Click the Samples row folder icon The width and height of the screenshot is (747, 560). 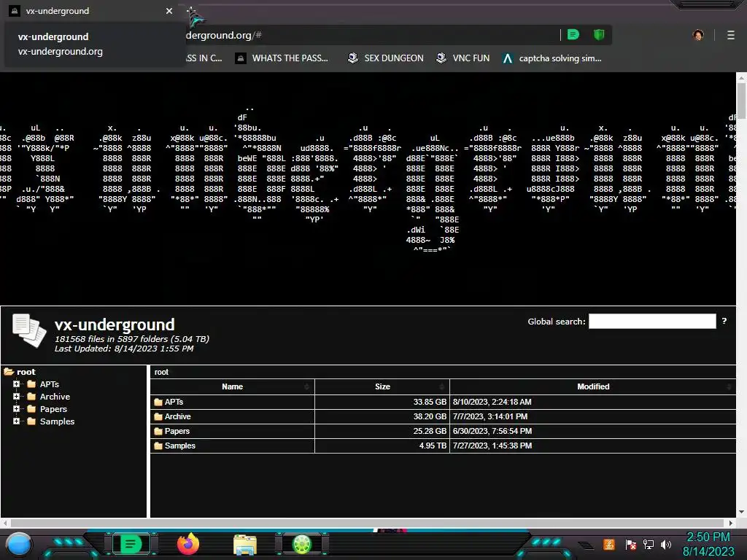(158, 446)
